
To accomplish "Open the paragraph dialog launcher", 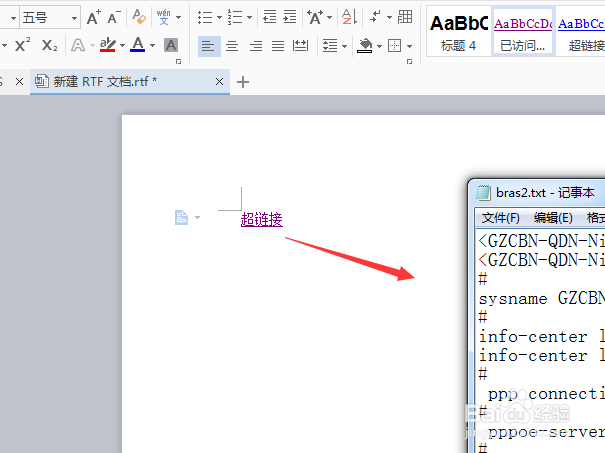I will coord(409,61).
